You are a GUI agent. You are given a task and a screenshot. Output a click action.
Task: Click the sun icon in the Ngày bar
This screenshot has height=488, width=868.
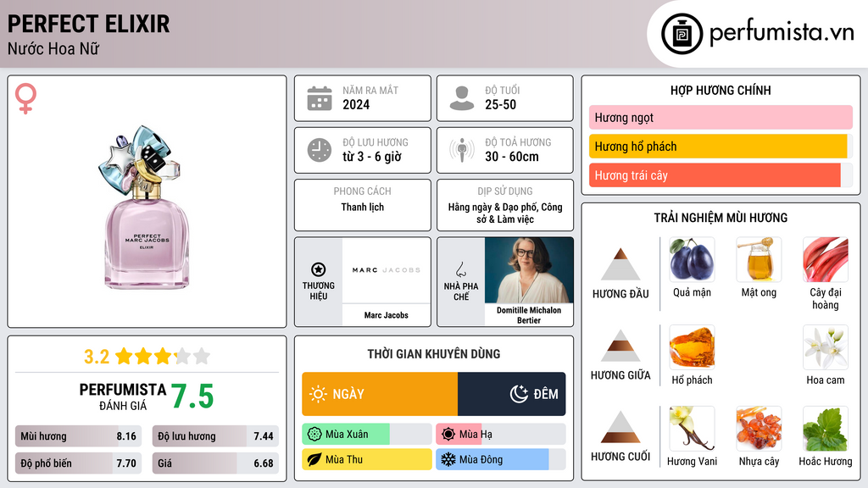318,394
